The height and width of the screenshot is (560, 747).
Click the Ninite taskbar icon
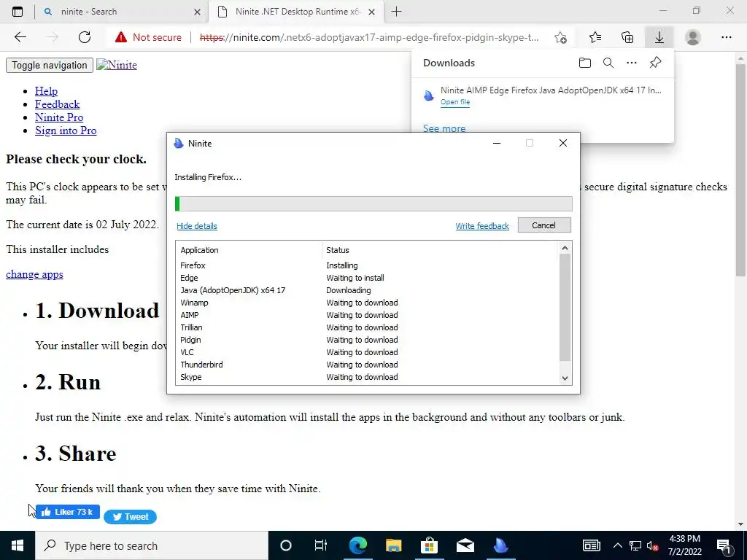tap(500, 545)
